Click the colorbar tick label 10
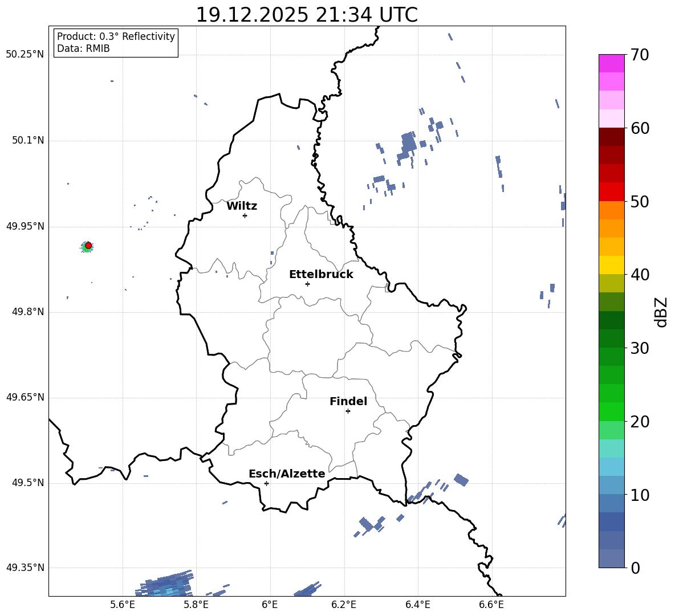 [640, 495]
